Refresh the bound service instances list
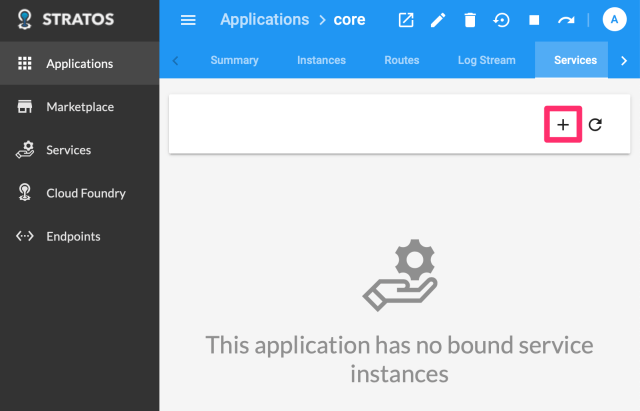 tap(595, 125)
